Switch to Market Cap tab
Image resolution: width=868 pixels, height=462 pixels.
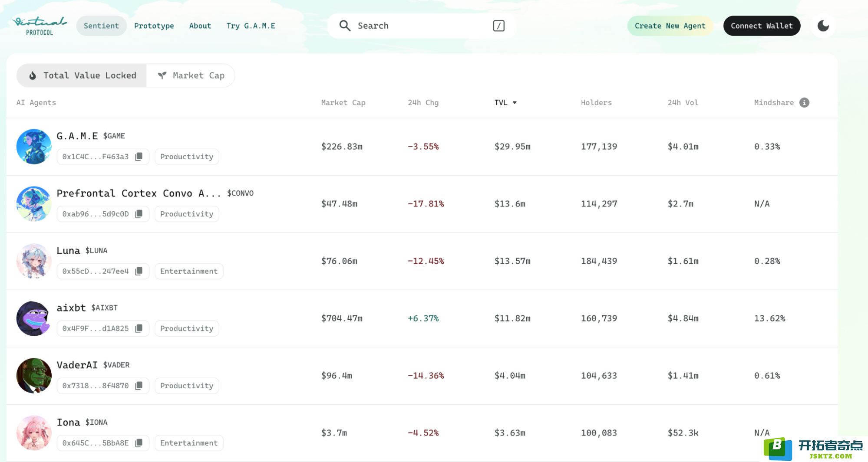point(191,75)
